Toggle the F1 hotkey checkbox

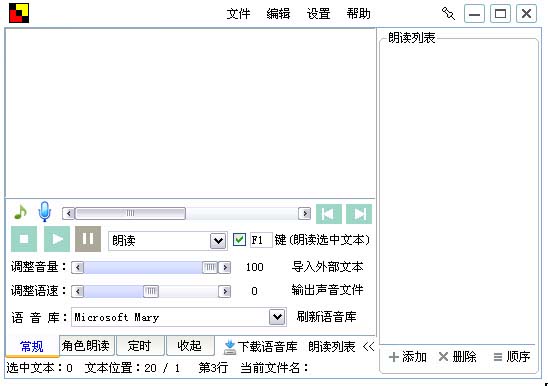click(239, 240)
